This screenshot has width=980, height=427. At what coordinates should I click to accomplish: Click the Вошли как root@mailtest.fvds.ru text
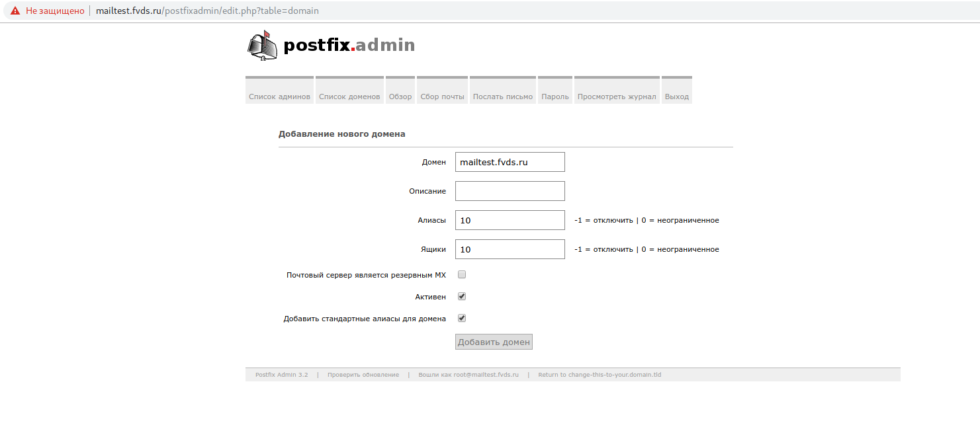[x=468, y=375]
